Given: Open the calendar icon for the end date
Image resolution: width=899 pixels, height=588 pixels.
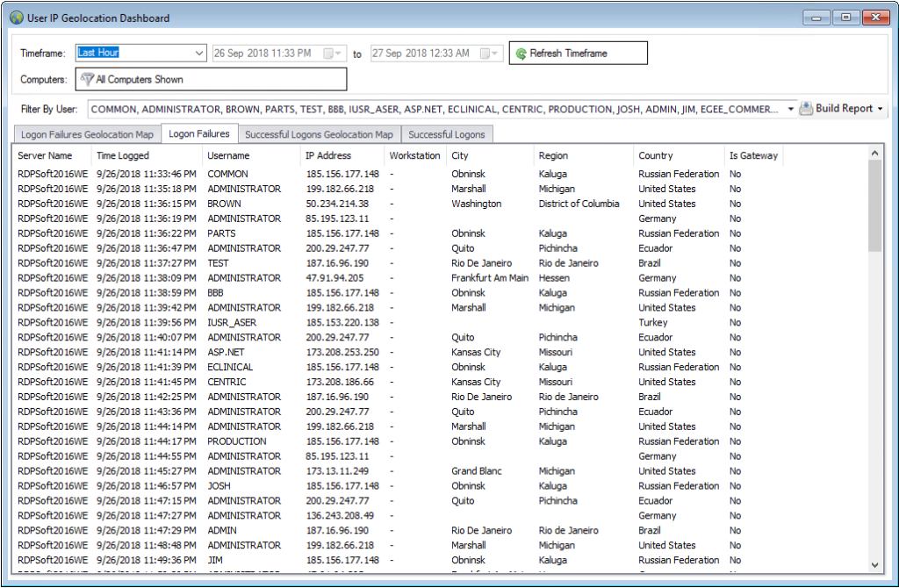Looking at the screenshot, I should pos(485,52).
